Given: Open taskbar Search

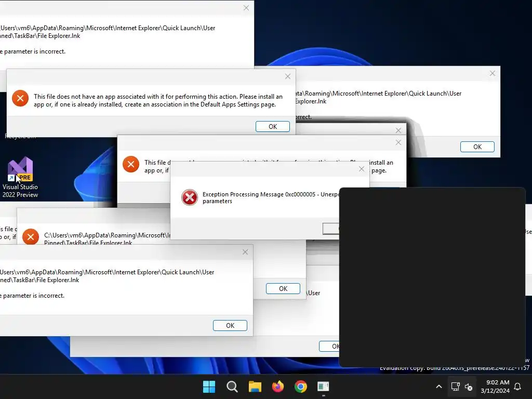Looking at the screenshot, I should point(232,387).
